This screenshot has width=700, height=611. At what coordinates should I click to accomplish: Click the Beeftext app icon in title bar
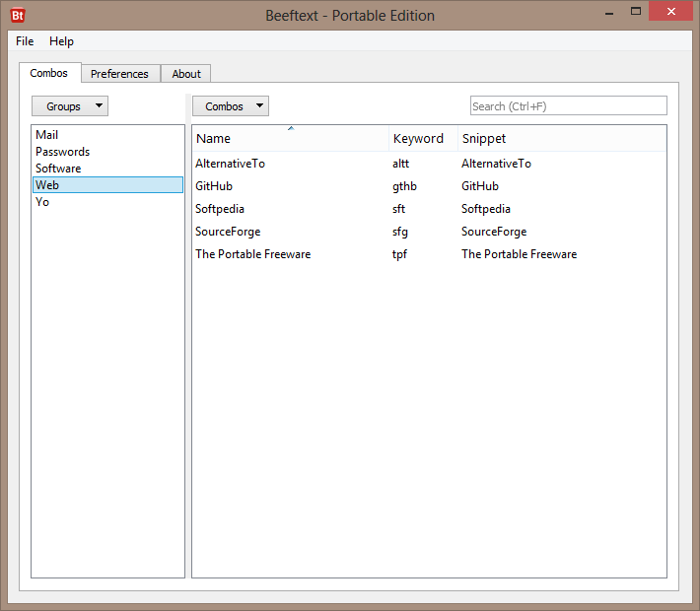tap(18, 15)
